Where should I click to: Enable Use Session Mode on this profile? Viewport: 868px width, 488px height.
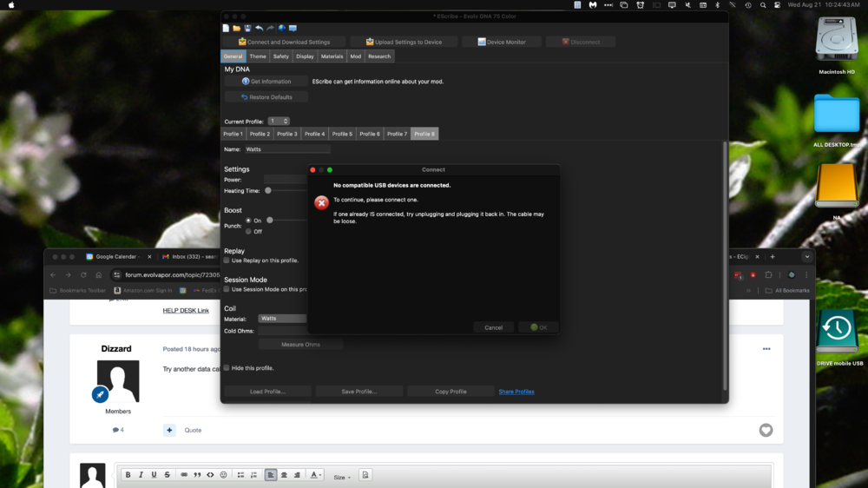[x=227, y=289]
